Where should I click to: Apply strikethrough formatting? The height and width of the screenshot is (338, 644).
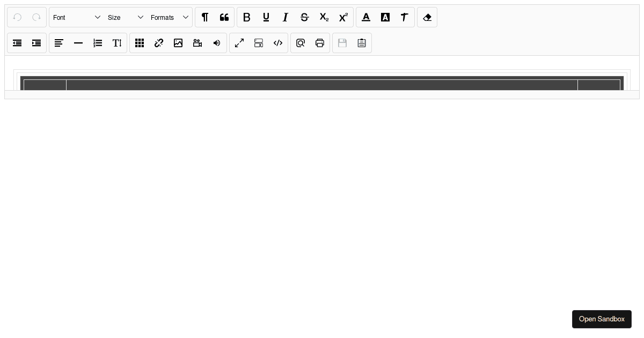point(305,17)
